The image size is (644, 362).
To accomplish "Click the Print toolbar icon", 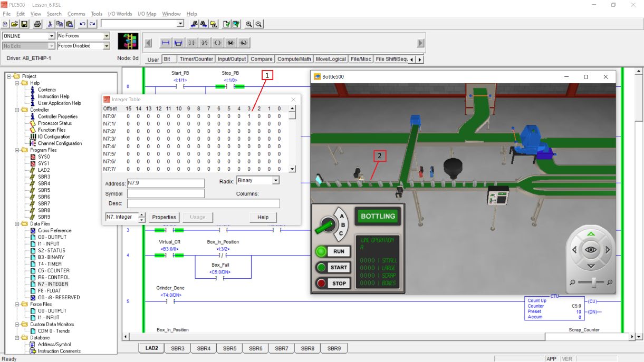I will tap(37, 24).
